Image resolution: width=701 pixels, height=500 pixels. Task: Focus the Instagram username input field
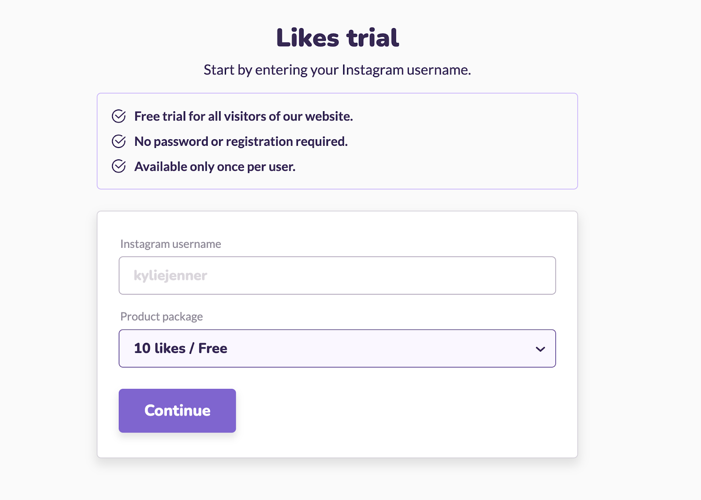point(337,276)
